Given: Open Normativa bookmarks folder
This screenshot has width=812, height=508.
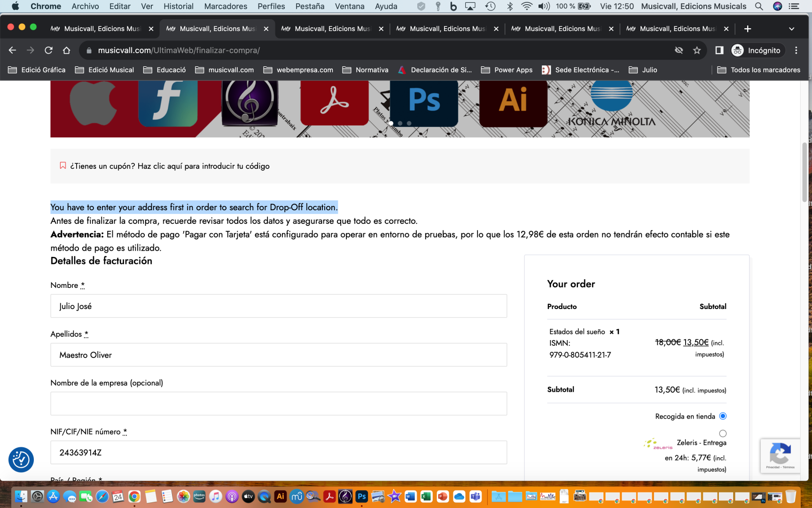Looking at the screenshot, I should (x=366, y=70).
